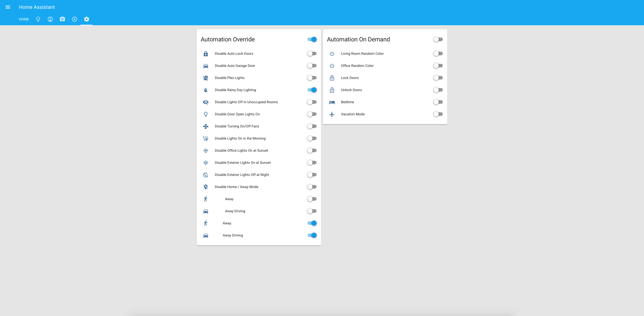Click the crossed-eye Unoccupied Rooms icon
This screenshot has height=316, width=644.
pos(206,102)
